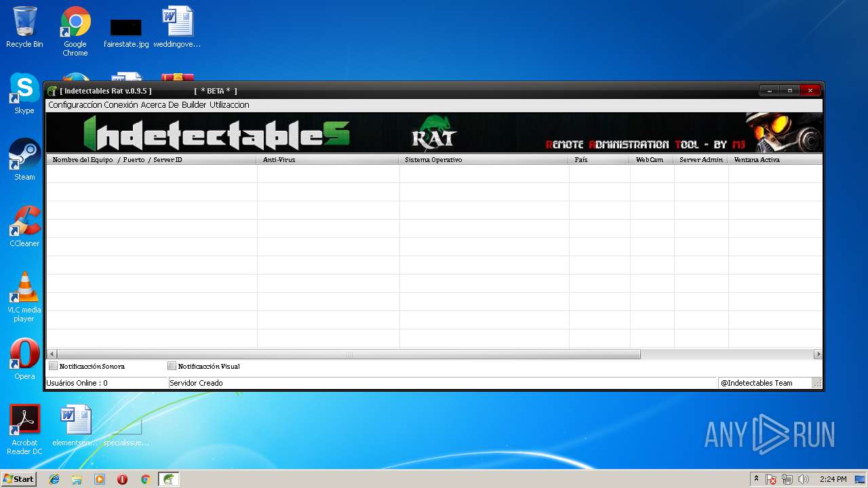Image resolution: width=868 pixels, height=488 pixels.
Task: Click the chameleon icon in the title bar
Action: 52,91
